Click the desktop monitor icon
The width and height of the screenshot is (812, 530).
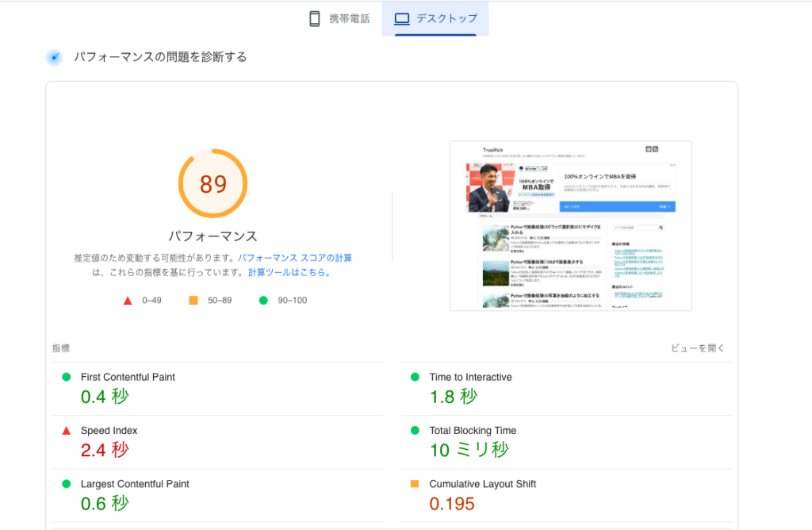[x=402, y=18]
